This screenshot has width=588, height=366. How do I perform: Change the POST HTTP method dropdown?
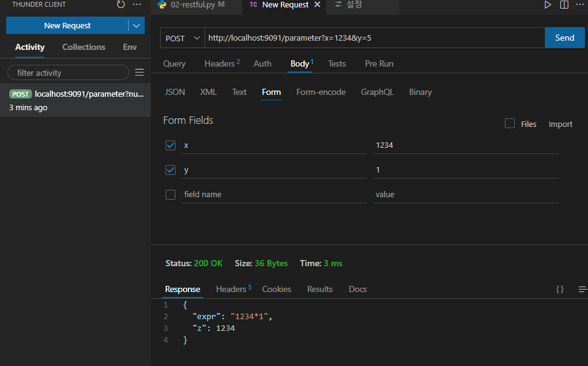183,38
